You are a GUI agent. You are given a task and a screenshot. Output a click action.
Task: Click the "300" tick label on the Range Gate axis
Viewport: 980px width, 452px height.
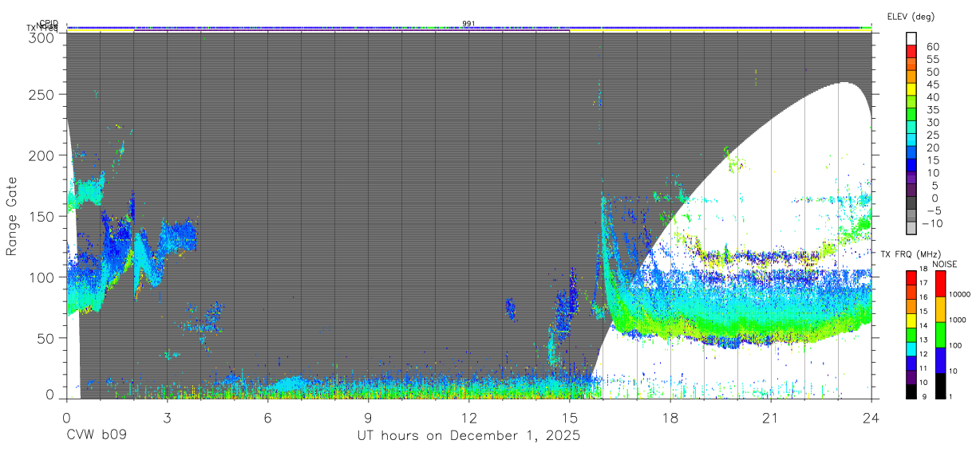(x=42, y=37)
